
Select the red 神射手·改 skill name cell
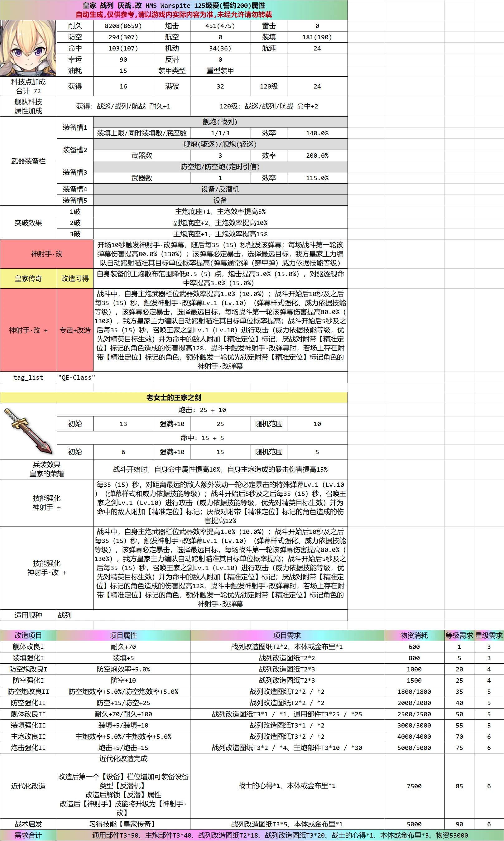[46, 254]
